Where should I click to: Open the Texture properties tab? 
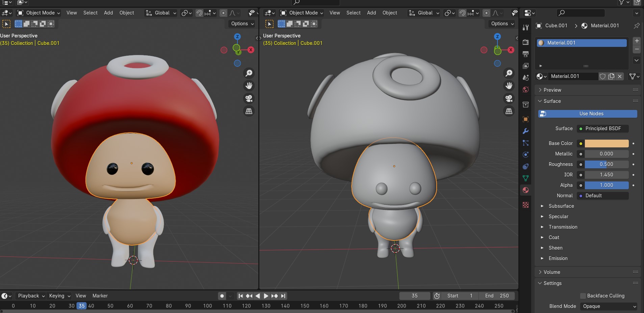coord(525,205)
